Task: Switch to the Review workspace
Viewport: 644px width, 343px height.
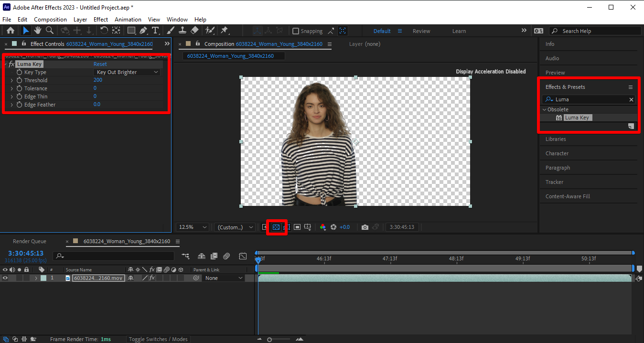Action: [421, 31]
